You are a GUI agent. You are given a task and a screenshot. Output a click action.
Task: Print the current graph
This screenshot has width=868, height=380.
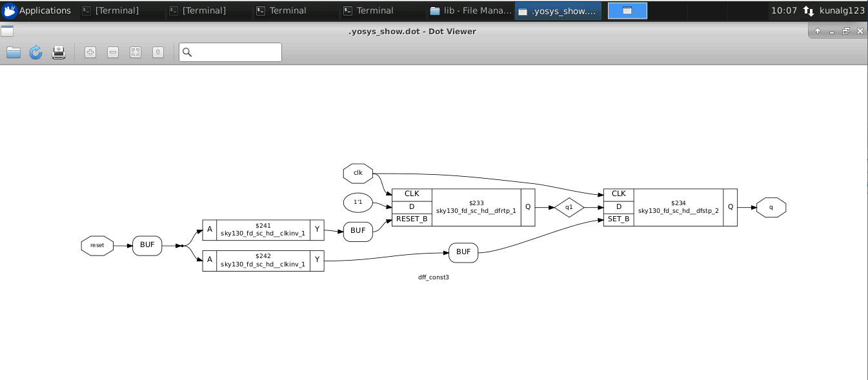coord(58,52)
